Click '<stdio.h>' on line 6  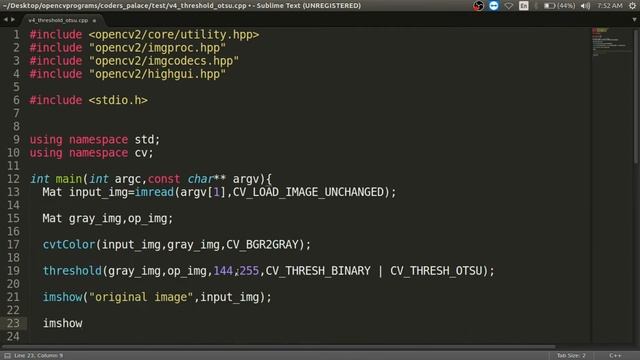pos(118,100)
